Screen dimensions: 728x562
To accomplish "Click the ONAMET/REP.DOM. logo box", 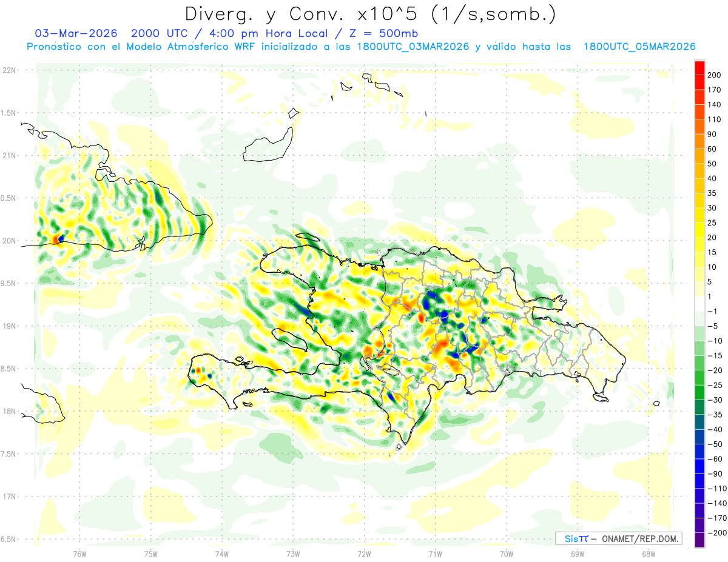I will point(618,538).
